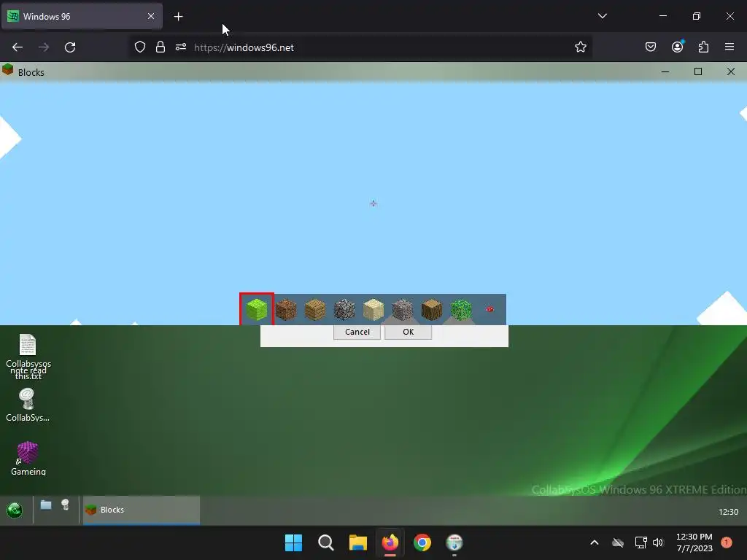Screen dimensions: 747x560
Task: Open the tracking protection shield icon
Action: (x=139, y=47)
